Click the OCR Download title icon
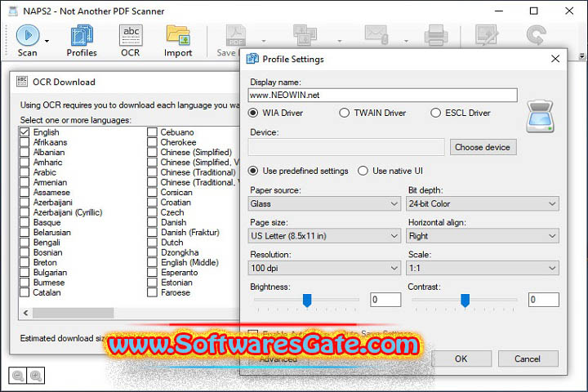This screenshot has height=392, width=588. [22, 82]
